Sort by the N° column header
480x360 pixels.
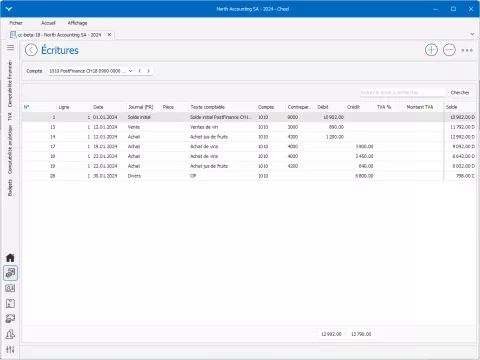coord(39,107)
